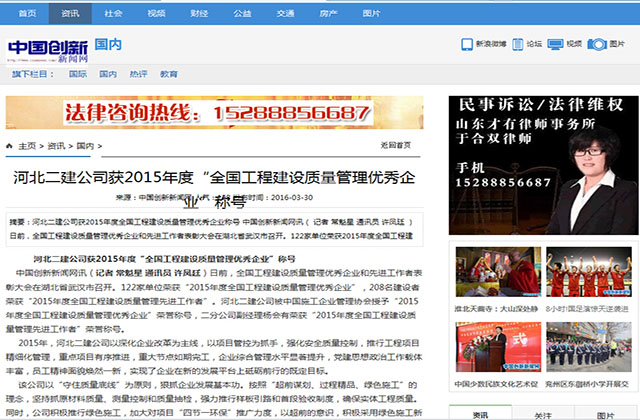Open the 论坛 forum icon
The height and width of the screenshot is (420, 640).
point(516,44)
